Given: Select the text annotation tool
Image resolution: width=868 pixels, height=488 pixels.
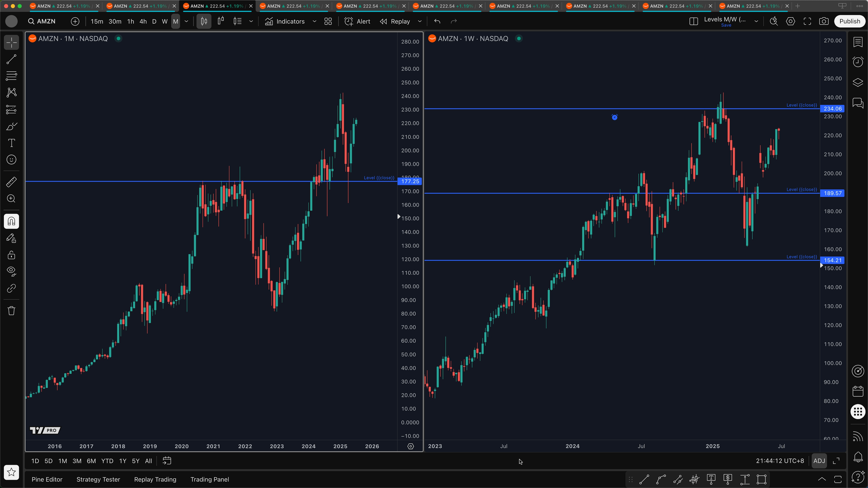Looking at the screenshot, I should [12, 143].
